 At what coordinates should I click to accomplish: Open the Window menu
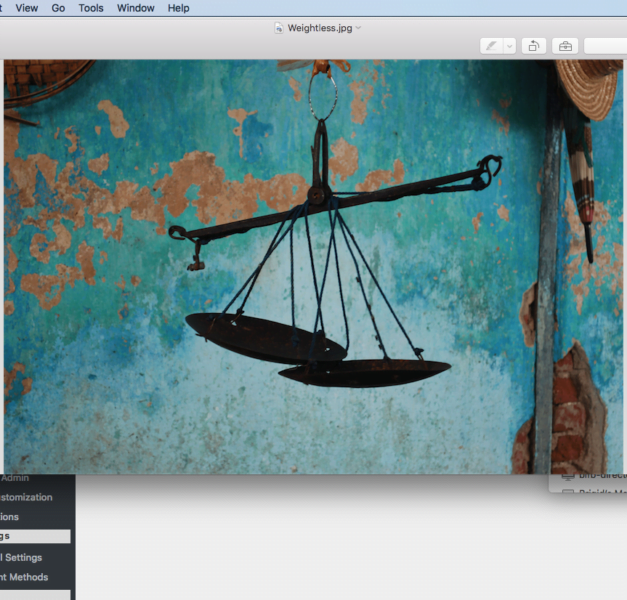[x=135, y=8]
